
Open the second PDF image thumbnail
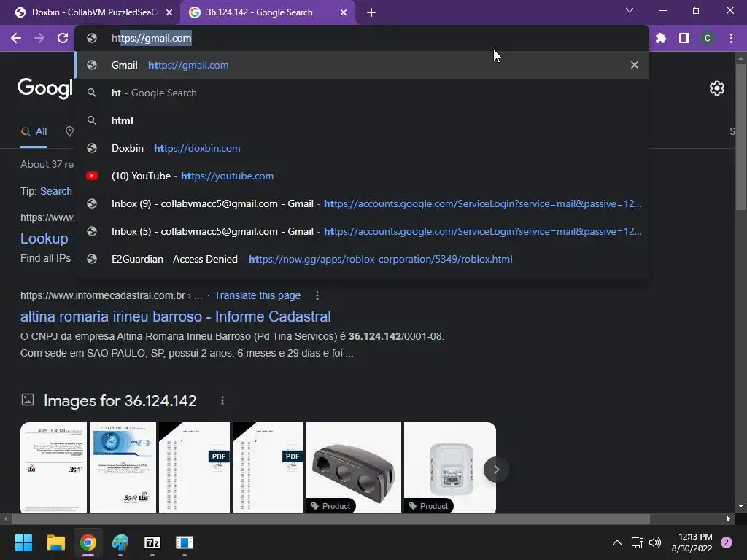(268, 467)
